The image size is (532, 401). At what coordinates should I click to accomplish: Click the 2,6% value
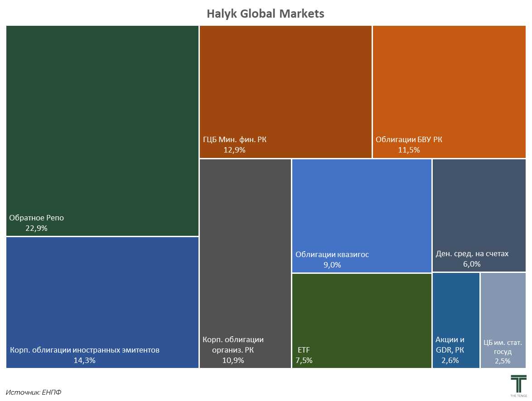(x=450, y=360)
